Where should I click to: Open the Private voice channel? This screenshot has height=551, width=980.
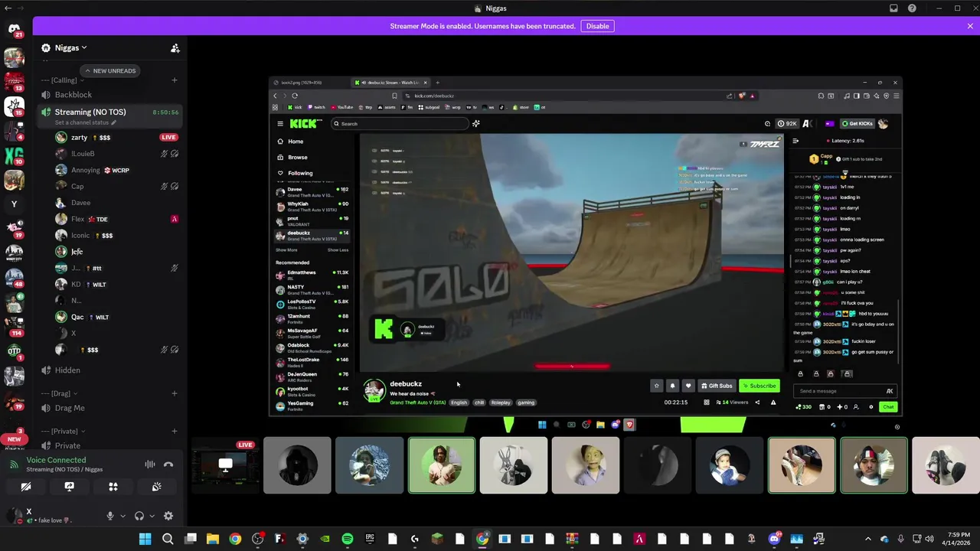(x=110, y=445)
